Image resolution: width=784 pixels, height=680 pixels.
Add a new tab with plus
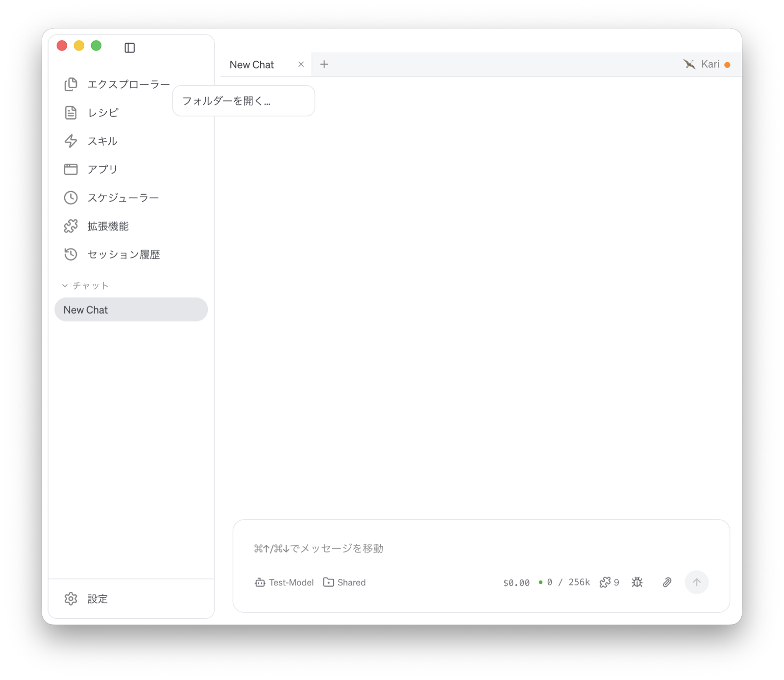pos(324,64)
